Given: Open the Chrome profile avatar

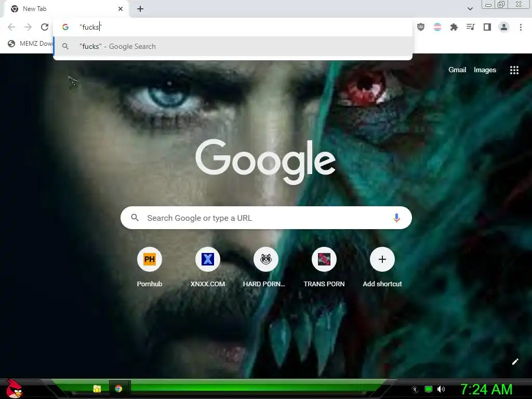Looking at the screenshot, I should [x=504, y=27].
